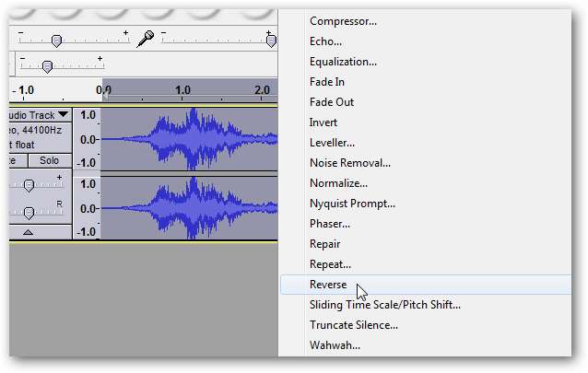
Task: Select the Compressor... effect
Action: [343, 21]
